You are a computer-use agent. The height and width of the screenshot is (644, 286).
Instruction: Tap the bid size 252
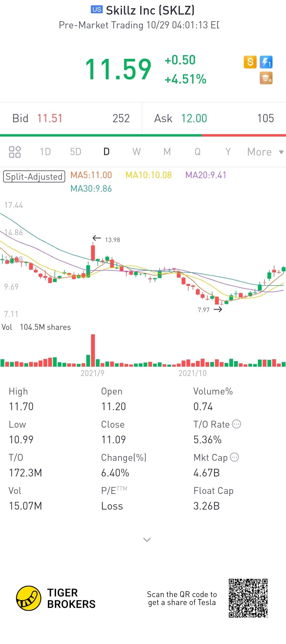pos(121,119)
